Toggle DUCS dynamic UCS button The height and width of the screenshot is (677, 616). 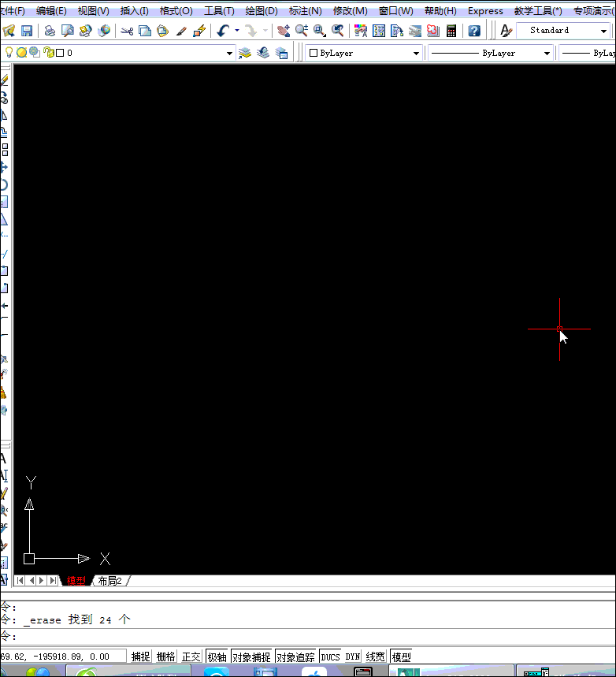coord(330,657)
